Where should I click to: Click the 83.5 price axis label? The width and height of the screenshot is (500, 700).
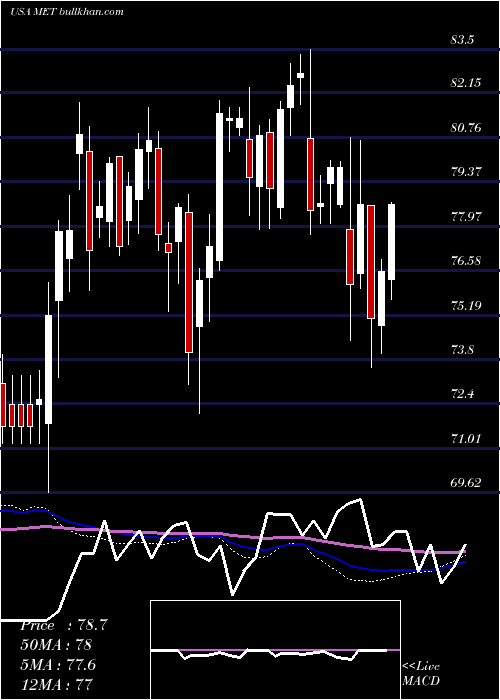[462, 40]
